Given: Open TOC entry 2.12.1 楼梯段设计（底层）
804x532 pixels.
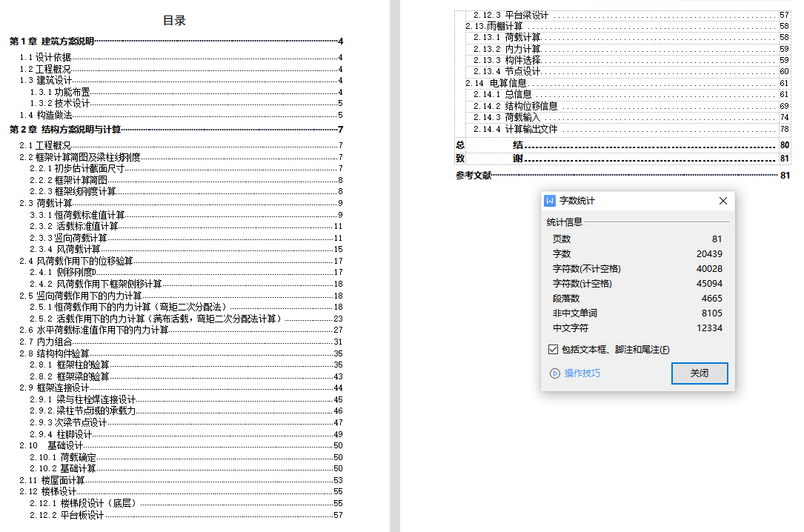Looking at the screenshot, I should pyautogui.click(x=186, y=503).
